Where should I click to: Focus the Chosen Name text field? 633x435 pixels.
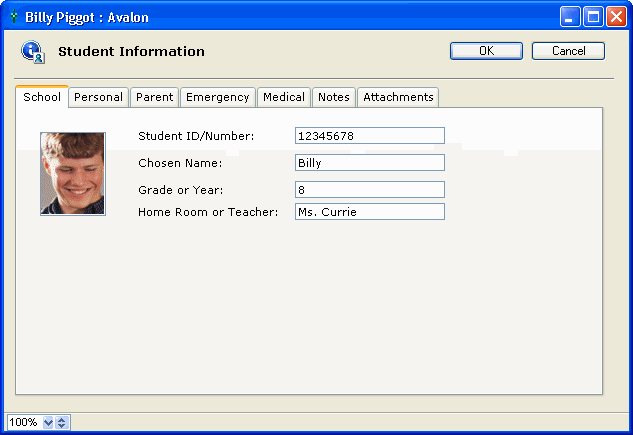(x=369, y=163)
